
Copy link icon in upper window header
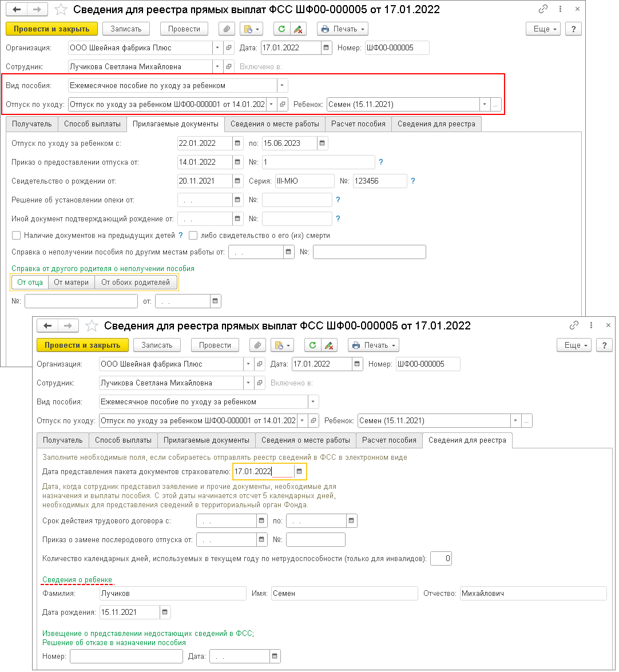click(543, 9)
